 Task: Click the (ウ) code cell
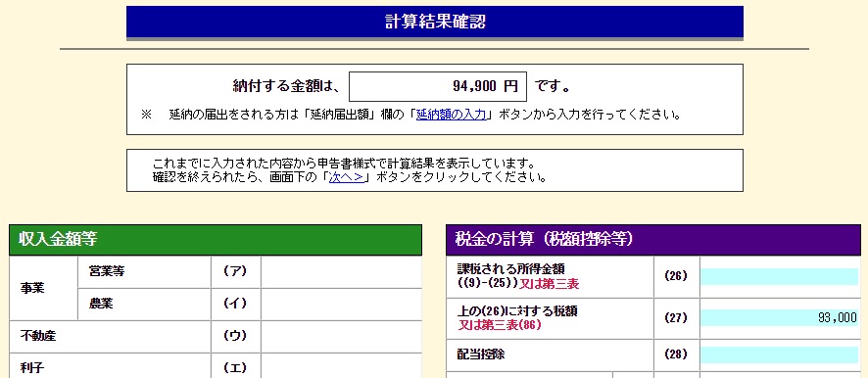[x=235, y=336]
